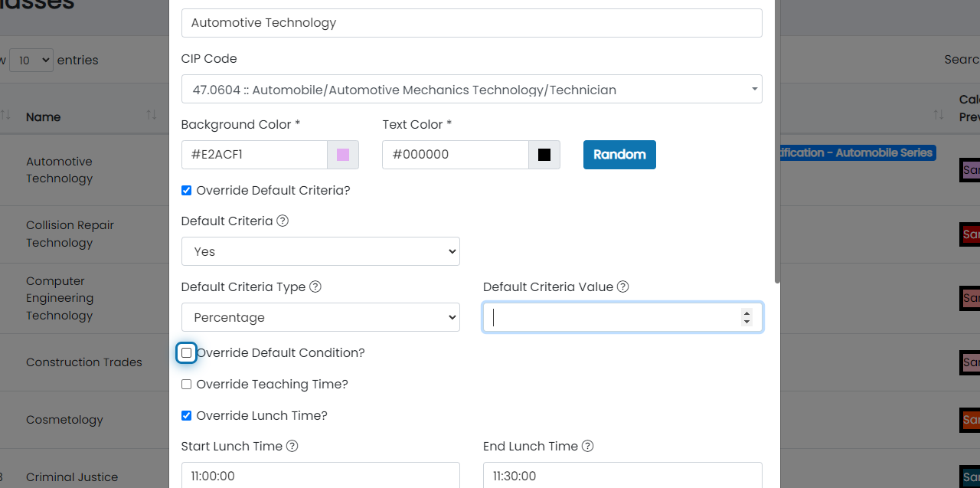Increment Default Criteria Value stepper up arrow
Image resolution: width=980 pixels, height=488 pixels.
coord(746,313)
